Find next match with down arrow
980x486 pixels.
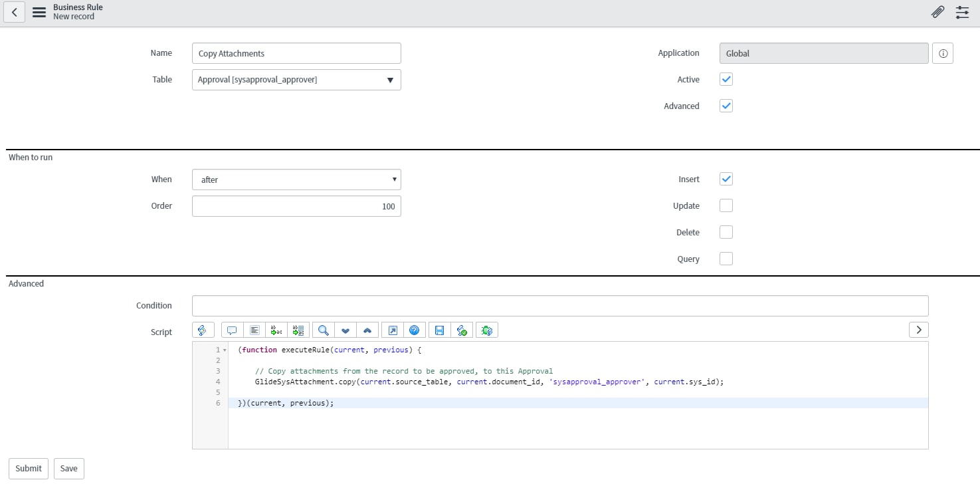coord(345,330)
